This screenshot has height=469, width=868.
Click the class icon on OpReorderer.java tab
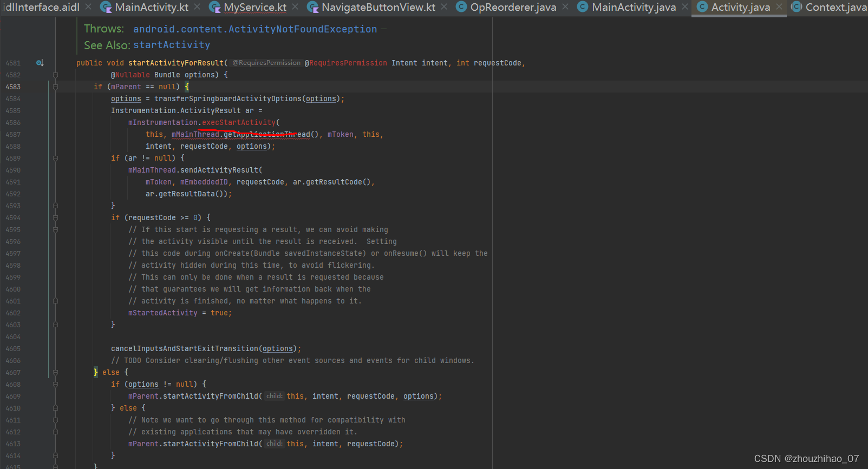tap(461, 7)
